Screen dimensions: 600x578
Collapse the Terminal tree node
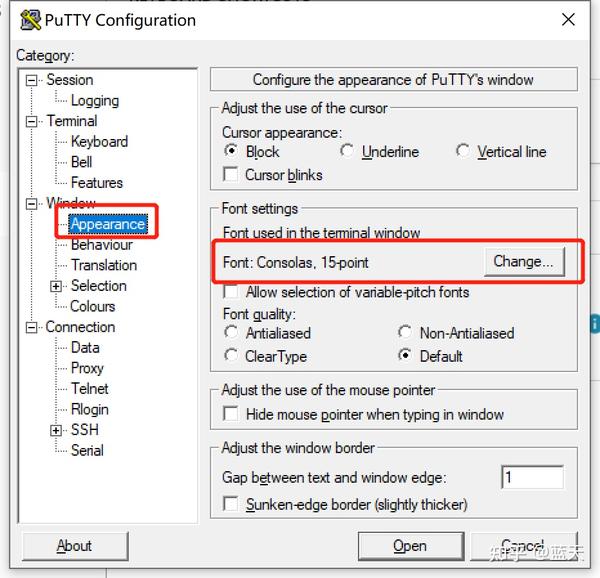pos(31,122)
